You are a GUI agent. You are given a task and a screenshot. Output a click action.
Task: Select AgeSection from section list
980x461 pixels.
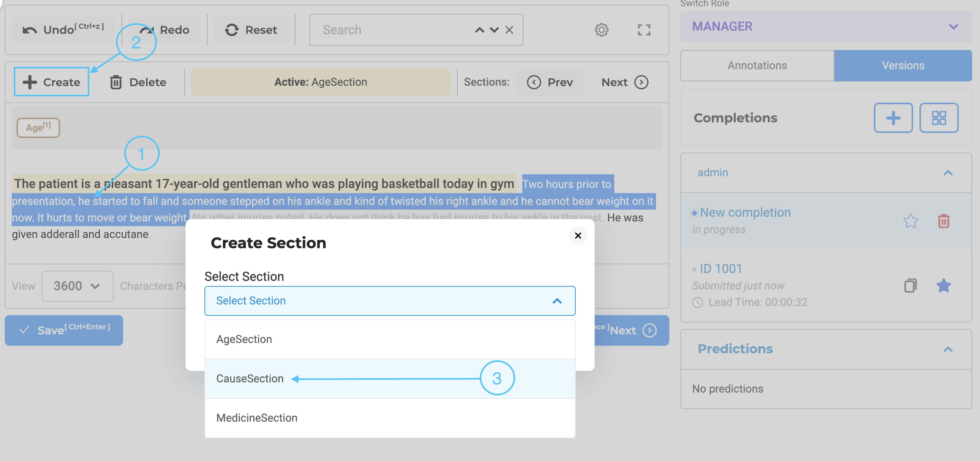(244, 339)
